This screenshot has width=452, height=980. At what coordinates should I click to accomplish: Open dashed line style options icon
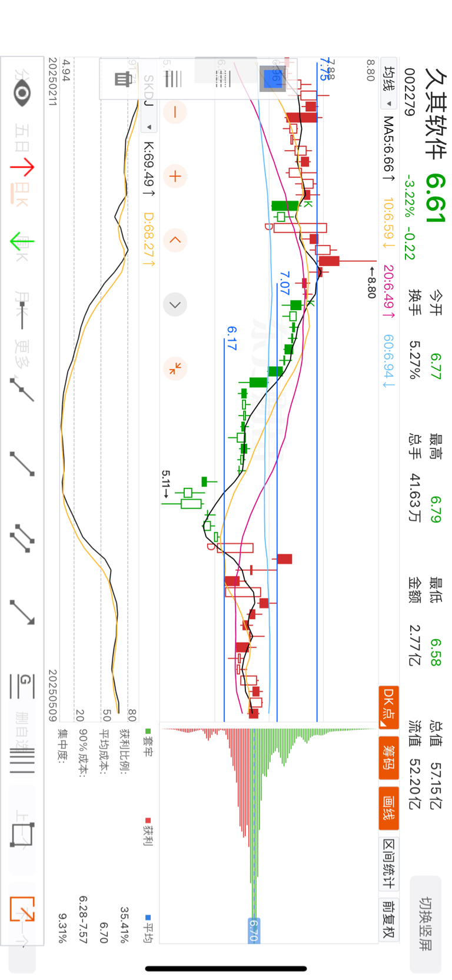[x=224, y=78]
